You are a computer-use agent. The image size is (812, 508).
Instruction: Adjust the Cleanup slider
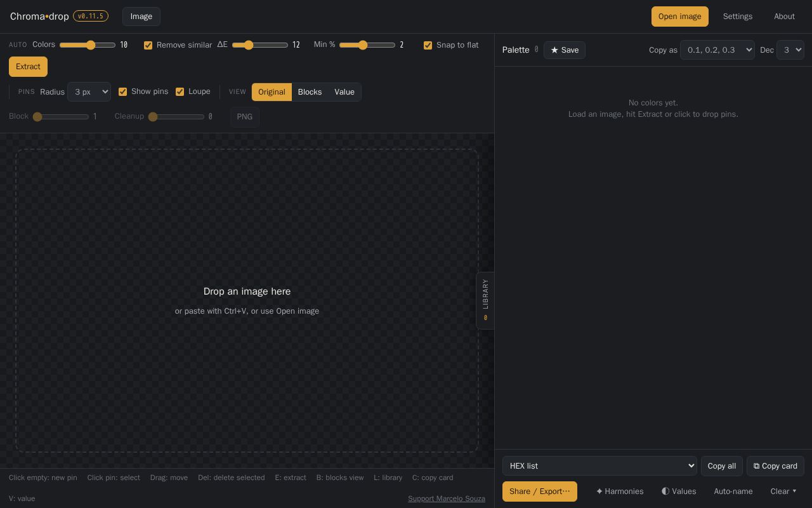(176, 117)
